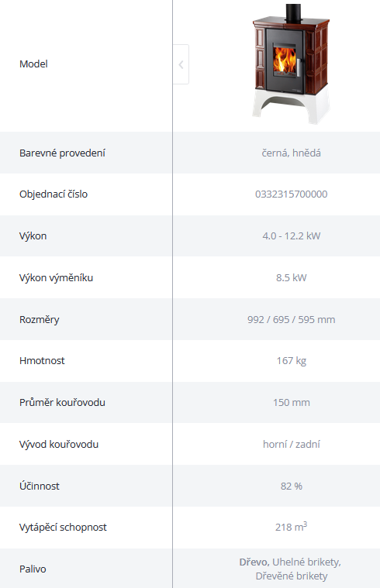Click the horní / zadní flue outlet value

point(292,445)
